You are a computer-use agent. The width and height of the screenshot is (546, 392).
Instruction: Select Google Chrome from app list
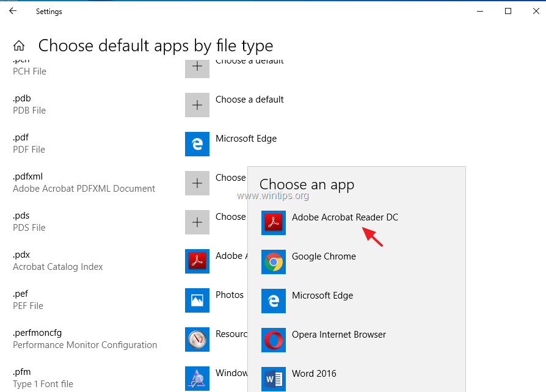(x=324, y=256)
